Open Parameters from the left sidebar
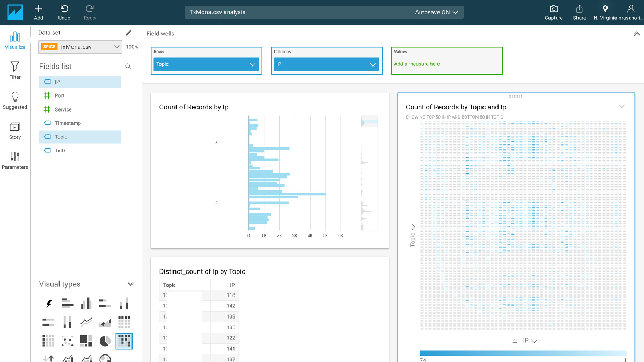Screen dimensions: 644x362 click(x=15, y=160)
